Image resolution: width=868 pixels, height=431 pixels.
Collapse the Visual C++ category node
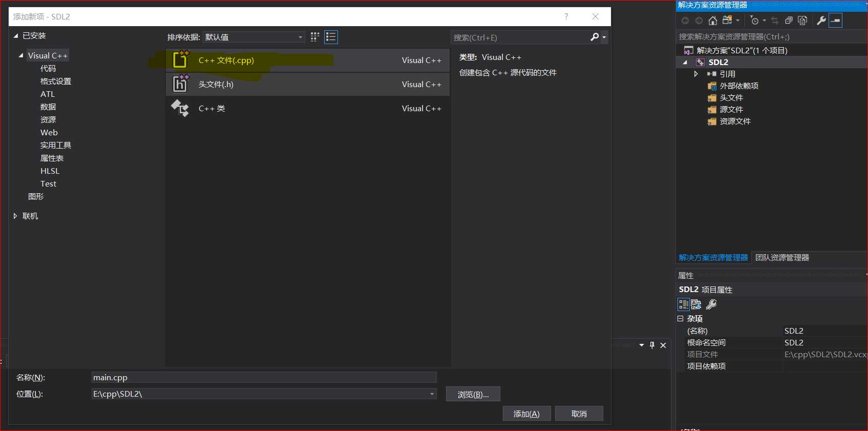click(21, 55)
